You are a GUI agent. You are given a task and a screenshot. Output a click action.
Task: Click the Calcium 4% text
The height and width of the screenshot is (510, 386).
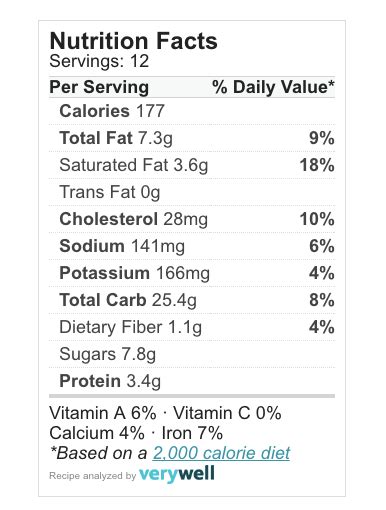coord(97,433)
